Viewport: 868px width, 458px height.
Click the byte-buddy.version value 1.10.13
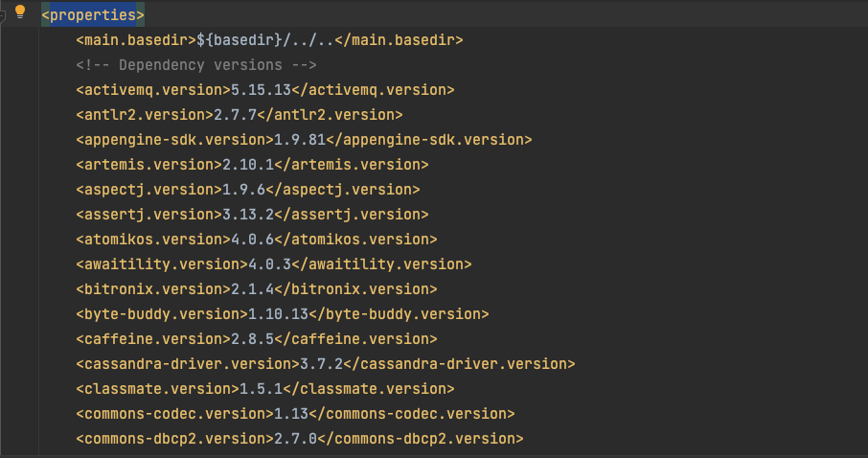tap(278, 314)
